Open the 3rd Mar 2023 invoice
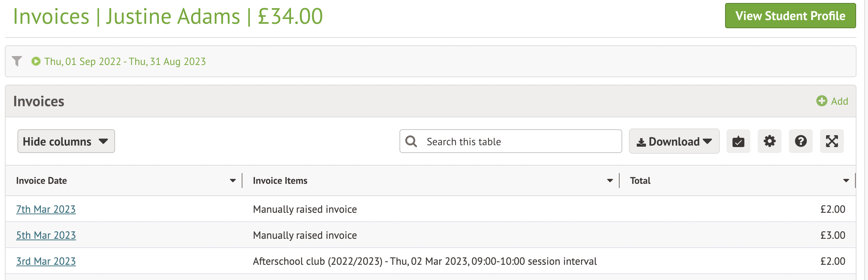The image size is (868, 280). [46, 261]
